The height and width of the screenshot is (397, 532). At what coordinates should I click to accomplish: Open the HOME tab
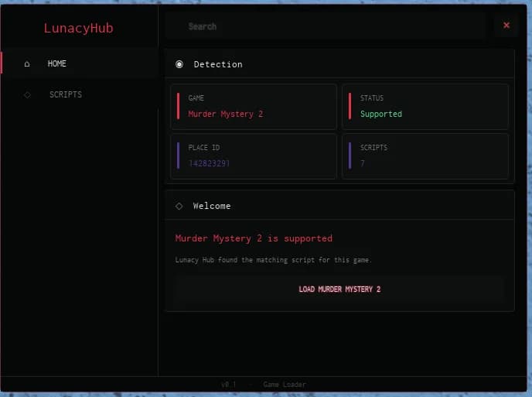pyautogui.click(x=80, y=63)
